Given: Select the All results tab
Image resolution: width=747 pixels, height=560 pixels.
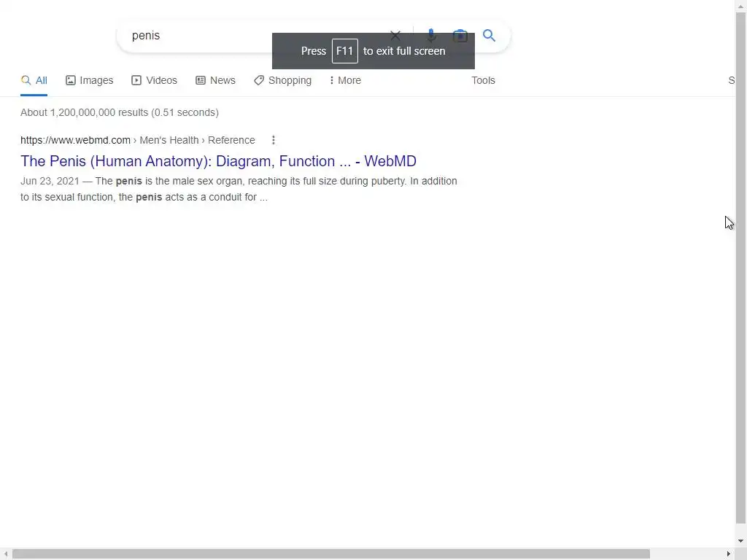Looking at the screenshot, I should coord(34,80).
